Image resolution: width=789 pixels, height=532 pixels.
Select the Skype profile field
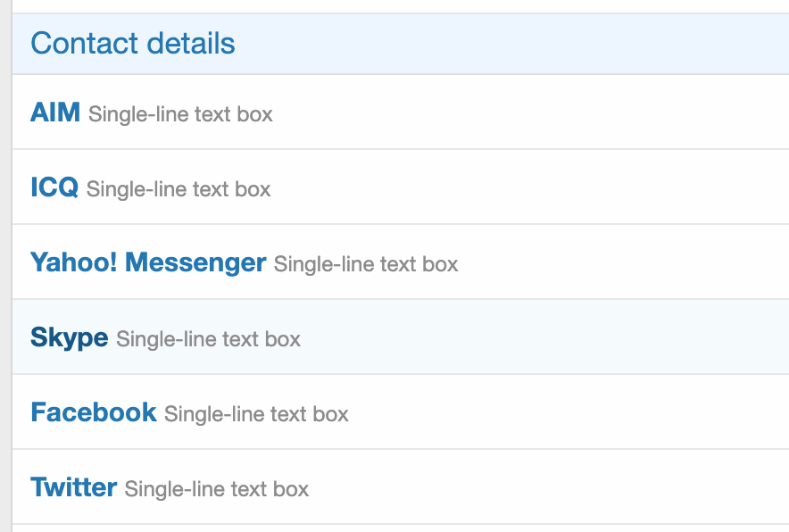pyautogui.click(x=69, y=337)
